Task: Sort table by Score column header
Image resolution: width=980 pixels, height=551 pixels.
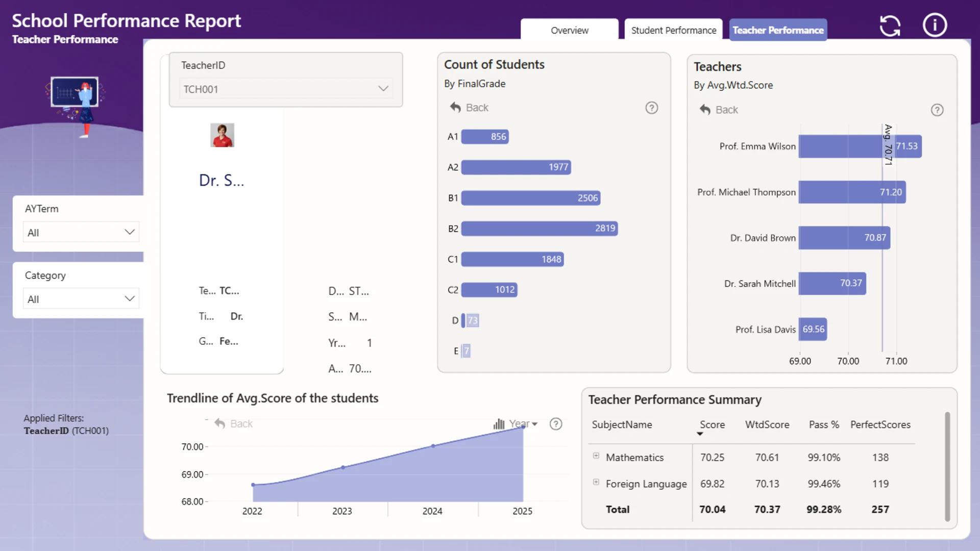Action: [x=712, y=424]
